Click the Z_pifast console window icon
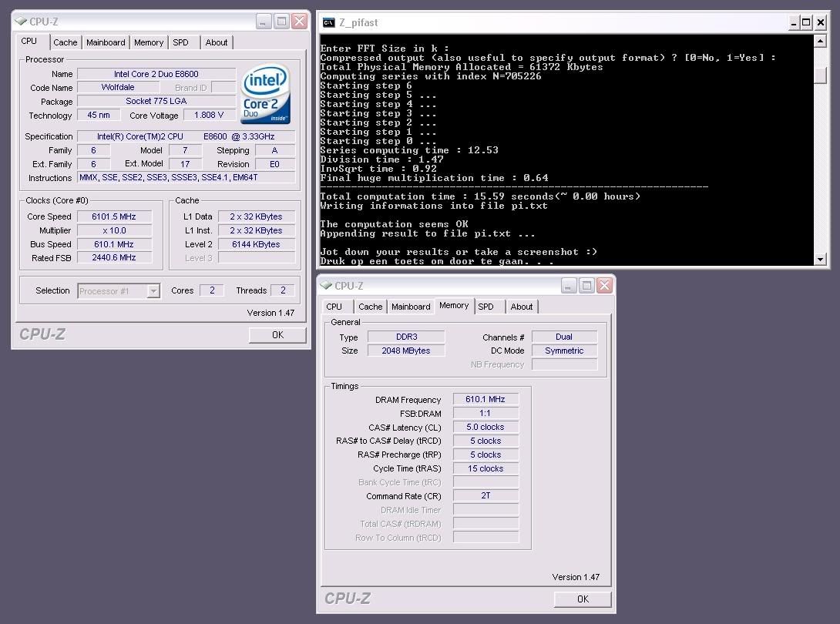 [328, 22]
